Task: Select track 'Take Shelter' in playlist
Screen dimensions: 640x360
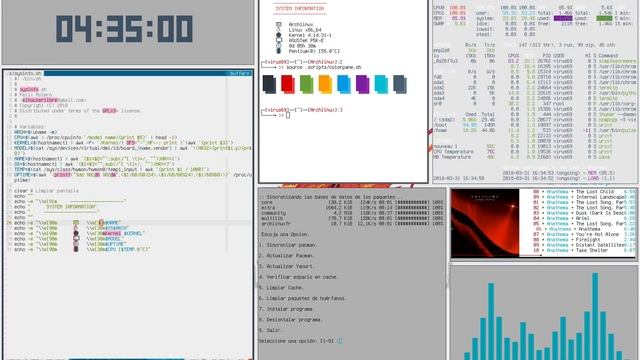Action: pyautogui.click(x=584, y=250)
